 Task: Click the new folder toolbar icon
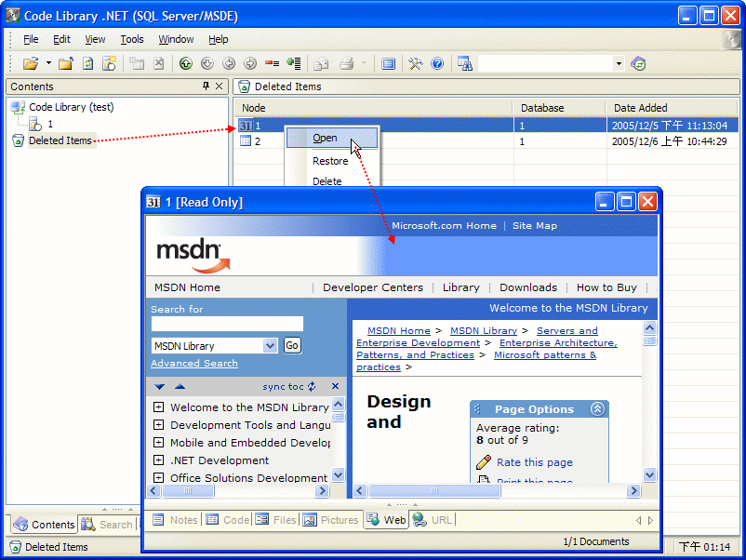pyautogui.click(x=66, y=63)
